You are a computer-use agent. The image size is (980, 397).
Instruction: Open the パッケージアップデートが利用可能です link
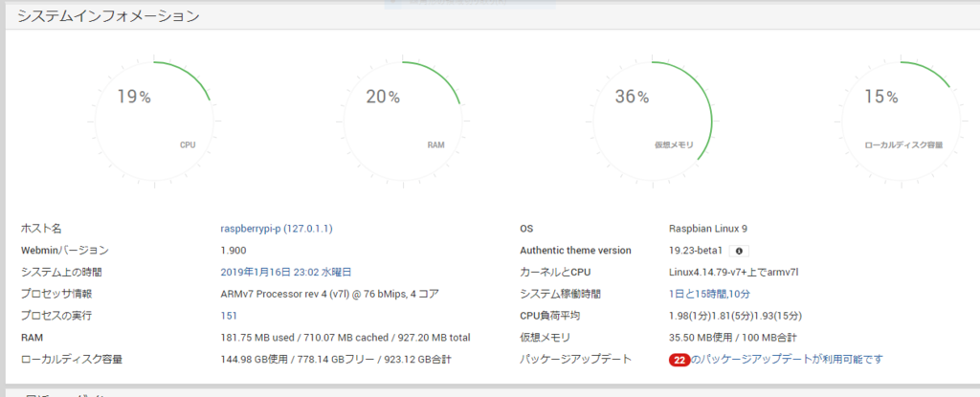(x=788, y=359)
